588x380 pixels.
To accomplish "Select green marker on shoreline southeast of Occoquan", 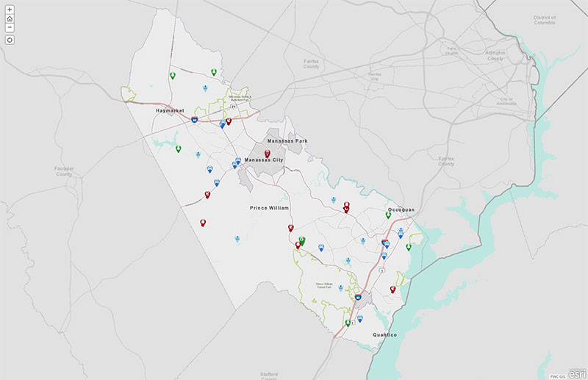I will click(x=409, y=247).
